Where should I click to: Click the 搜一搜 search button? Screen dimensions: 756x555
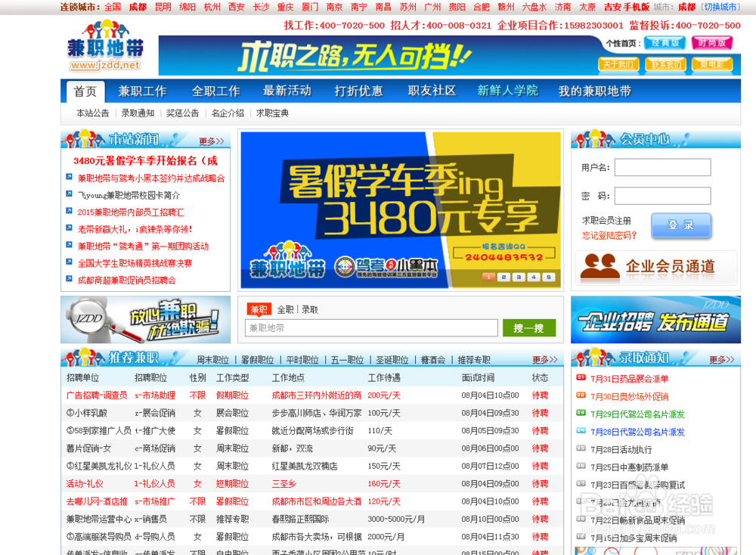[529, 328]
